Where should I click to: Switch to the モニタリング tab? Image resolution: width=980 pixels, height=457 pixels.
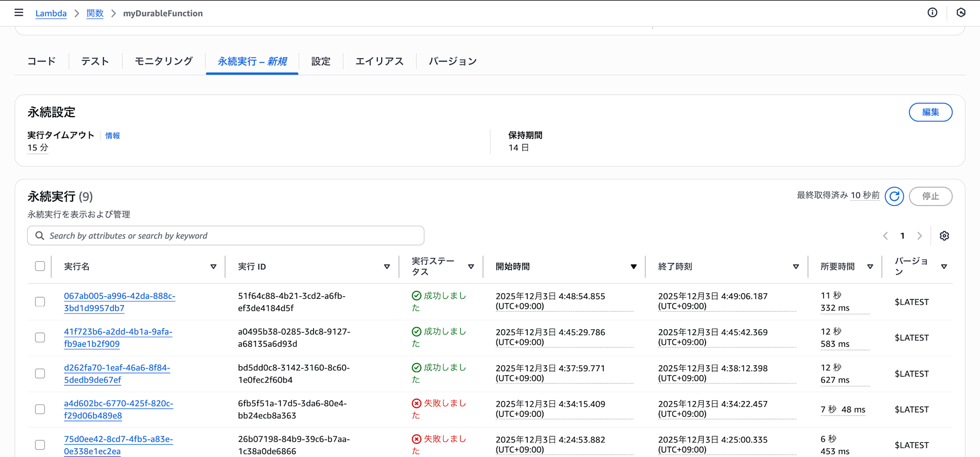click(x=164, y=61)
